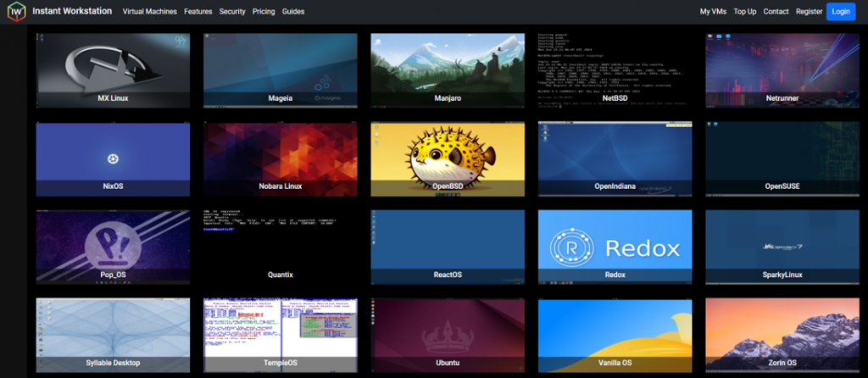The image size is (868, 378).
Task: Open the Guides section
Action: tap(292, 12)
